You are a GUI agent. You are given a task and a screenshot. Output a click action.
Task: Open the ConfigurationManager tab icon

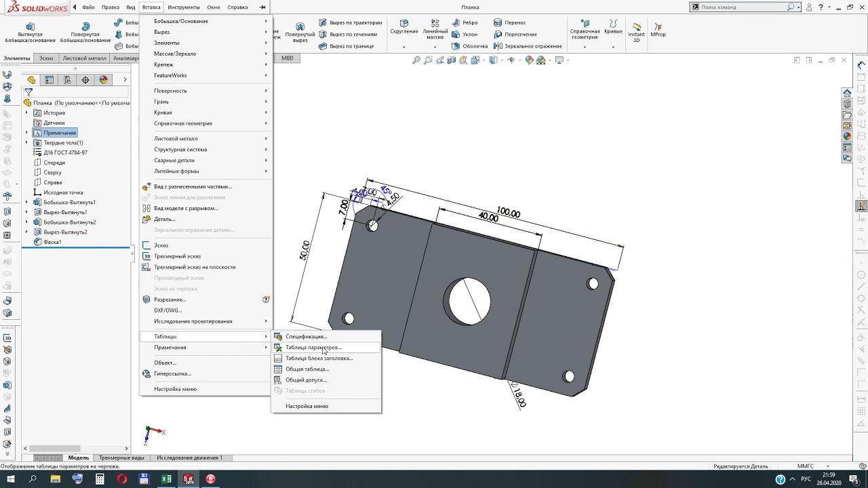coord(67,80)
